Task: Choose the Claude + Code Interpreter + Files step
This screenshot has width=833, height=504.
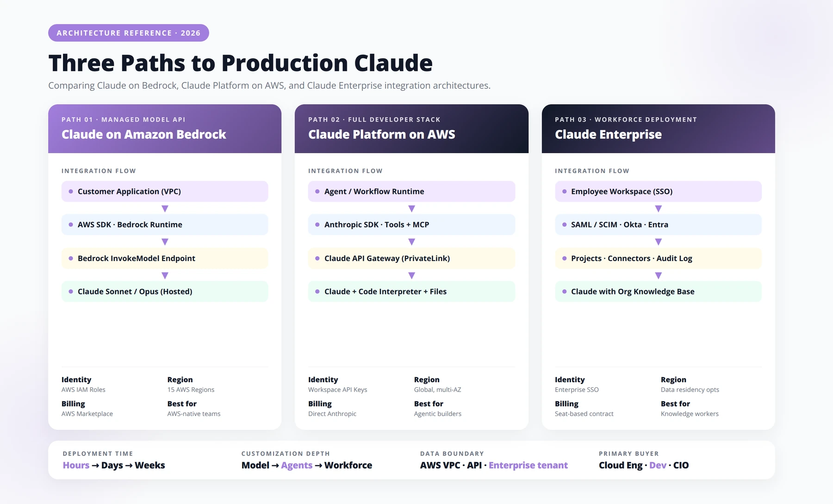Action: 411,292
